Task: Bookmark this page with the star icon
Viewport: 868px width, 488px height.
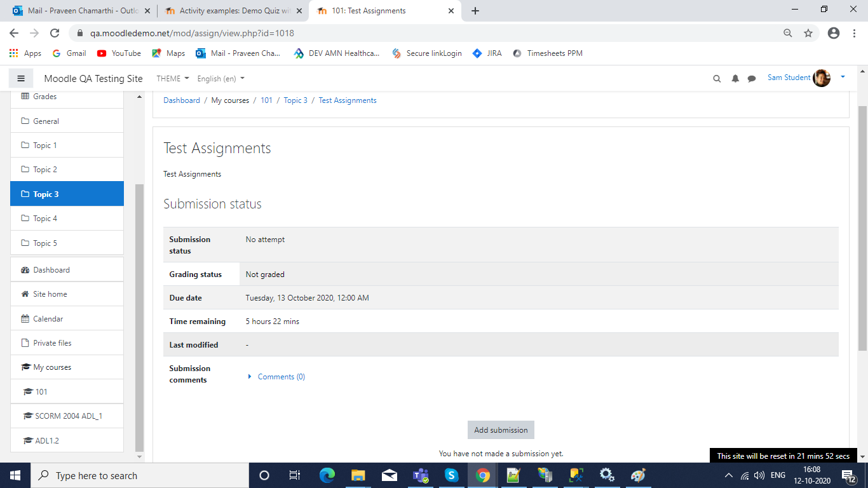Action: [808, 33]
